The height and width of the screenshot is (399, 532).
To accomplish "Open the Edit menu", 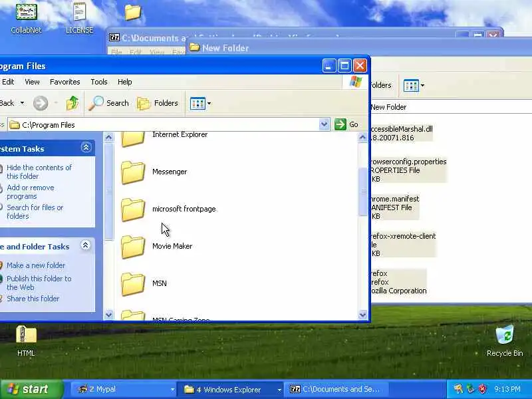I will click(8, 82).
